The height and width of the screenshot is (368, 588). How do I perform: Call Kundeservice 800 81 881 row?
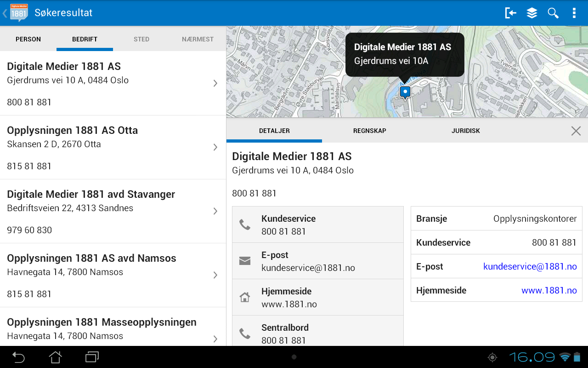coord(318,224)
